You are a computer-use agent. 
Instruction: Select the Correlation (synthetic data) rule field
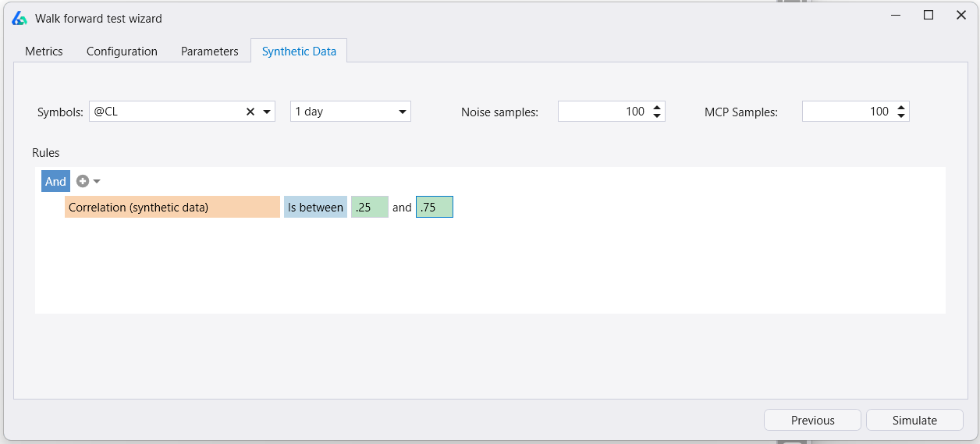click(172, 208)
